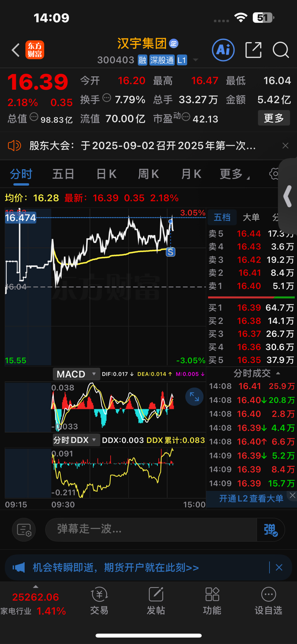
Task: Close the 开通L2 promo banner
Action: tap(293, 495)
